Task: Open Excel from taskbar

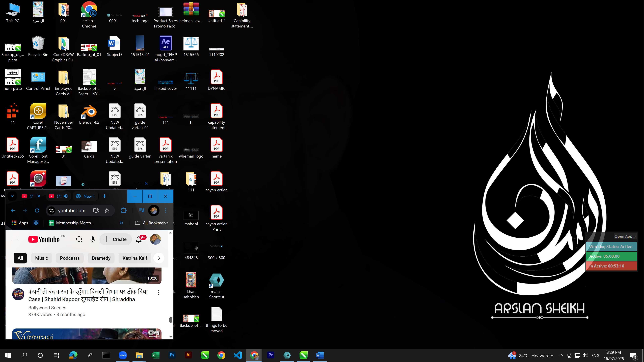Action: [x=155, y=355]
